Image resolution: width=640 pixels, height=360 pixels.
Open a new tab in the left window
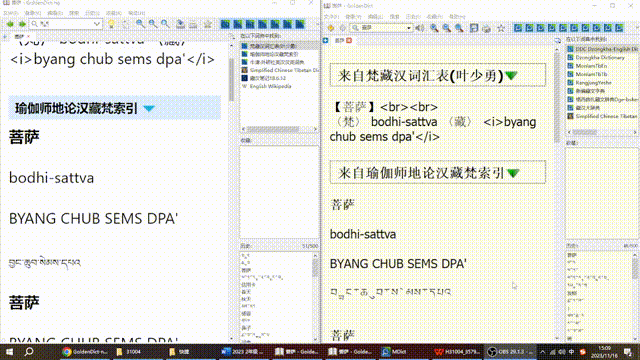[5, 37]
